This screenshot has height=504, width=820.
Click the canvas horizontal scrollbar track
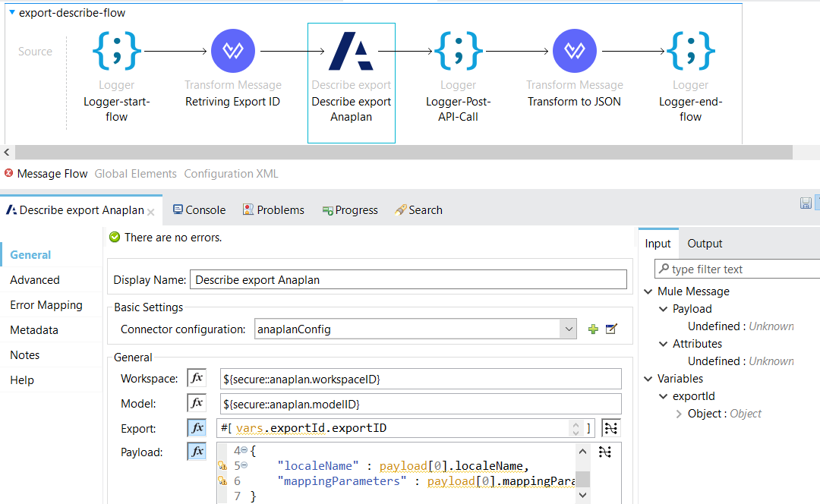(x=404, y=152)
